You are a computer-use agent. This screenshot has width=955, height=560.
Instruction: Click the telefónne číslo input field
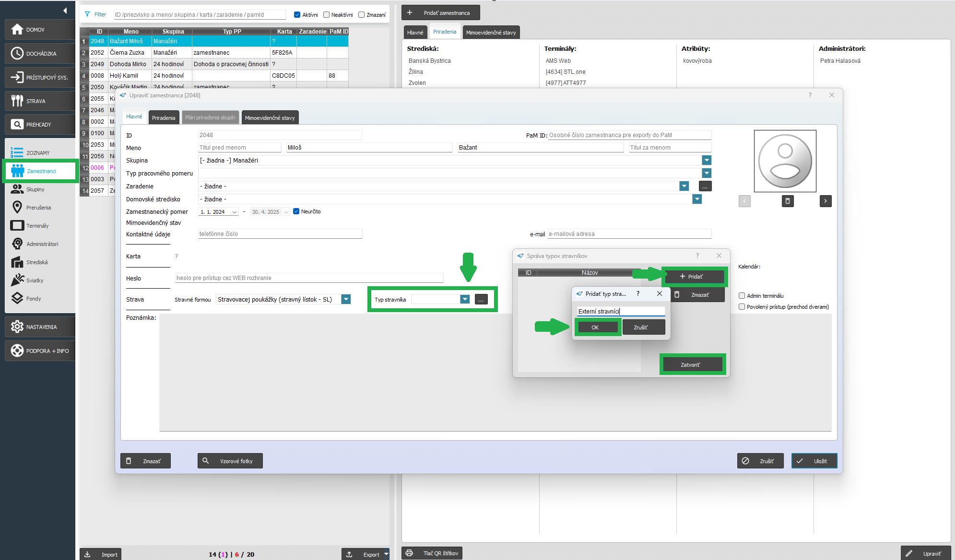(280, 234)
